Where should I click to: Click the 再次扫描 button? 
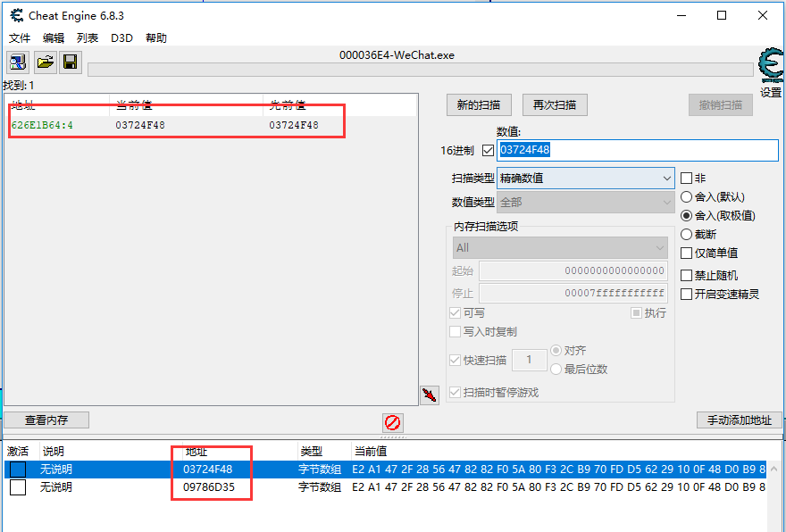pyautogui.click(x=555, y=105)
